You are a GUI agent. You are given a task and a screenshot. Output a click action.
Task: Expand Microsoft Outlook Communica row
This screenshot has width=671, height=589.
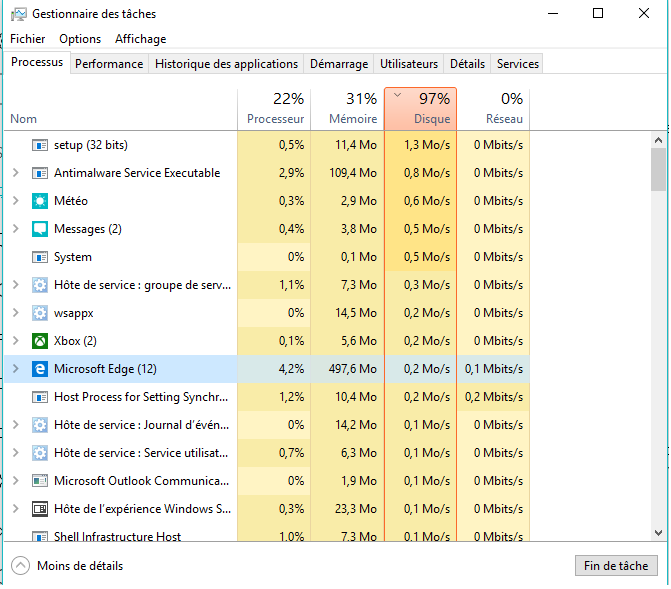16,481
